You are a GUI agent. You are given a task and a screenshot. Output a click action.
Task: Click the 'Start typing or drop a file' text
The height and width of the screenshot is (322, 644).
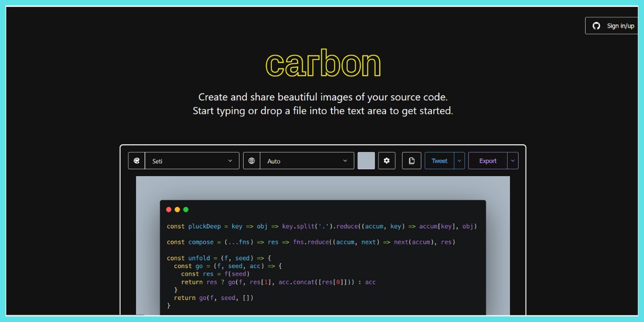tap(323, 111)
